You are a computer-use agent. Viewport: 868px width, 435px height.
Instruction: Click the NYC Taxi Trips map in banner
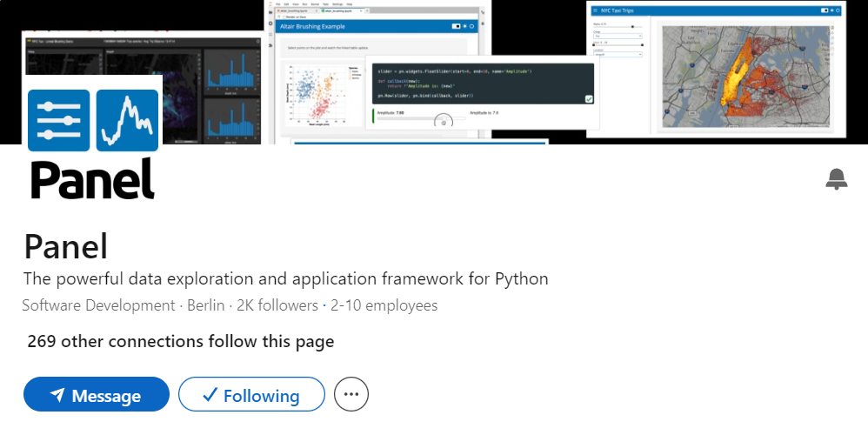point(745,77)
